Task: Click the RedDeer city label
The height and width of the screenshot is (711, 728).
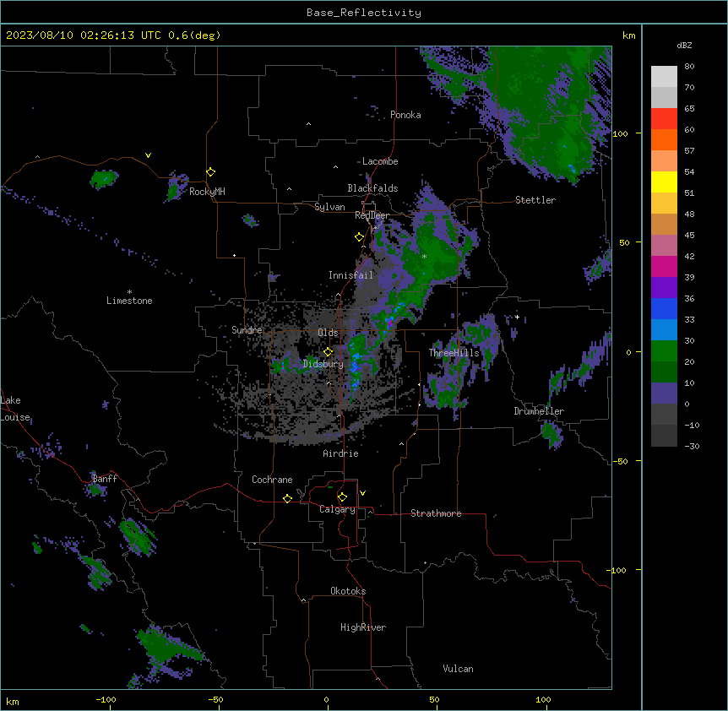Action: pos(372,215)
